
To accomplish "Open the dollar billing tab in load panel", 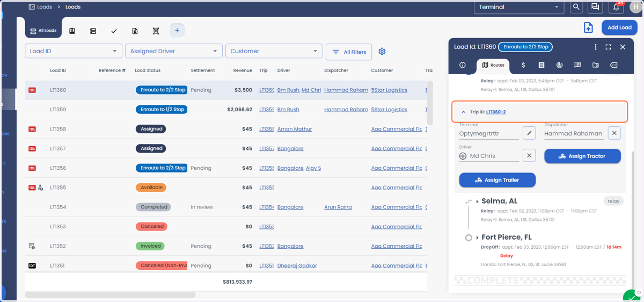I will 523,65.
